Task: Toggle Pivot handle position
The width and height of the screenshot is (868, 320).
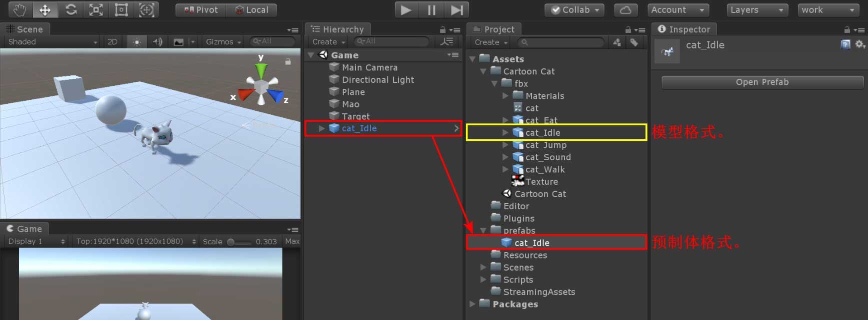Action: 201,10
